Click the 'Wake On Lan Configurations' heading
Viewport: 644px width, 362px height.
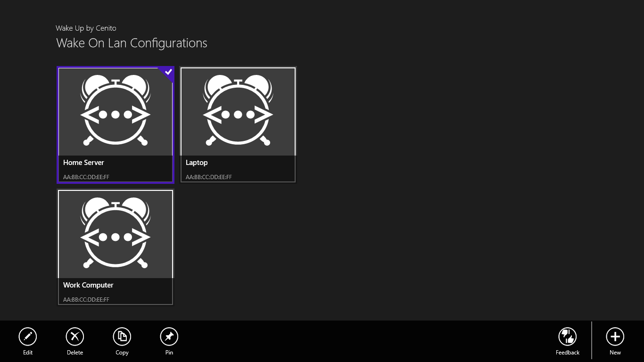tap(132, 43)
